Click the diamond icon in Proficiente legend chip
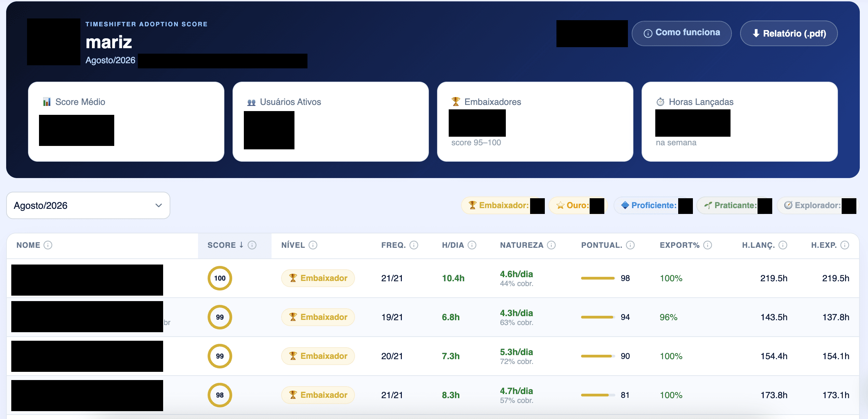This screenshot has height=419, width=868. pos(625,205)
